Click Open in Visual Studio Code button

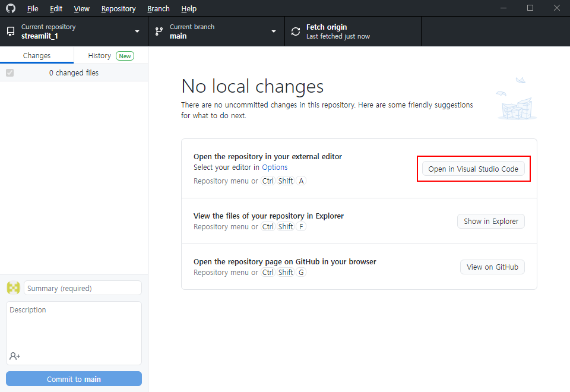473,169
